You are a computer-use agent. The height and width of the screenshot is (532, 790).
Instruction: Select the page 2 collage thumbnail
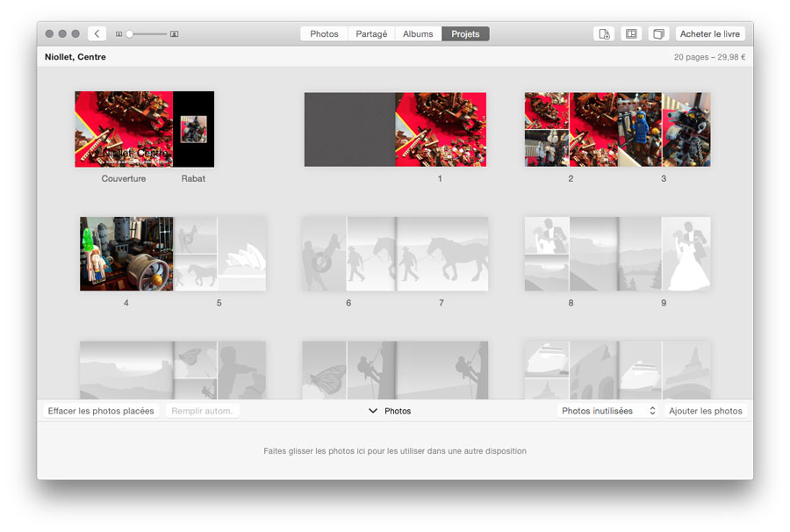click(571, 129)
